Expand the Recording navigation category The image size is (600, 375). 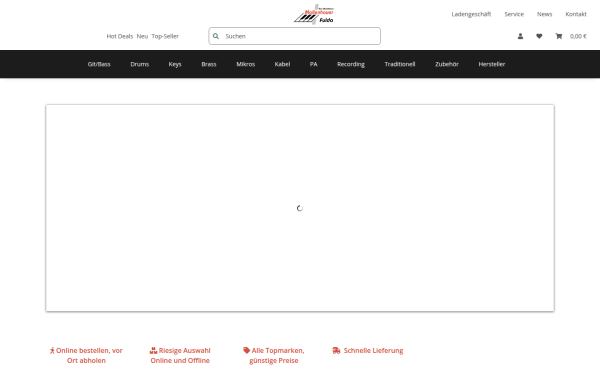click(351, 64)
